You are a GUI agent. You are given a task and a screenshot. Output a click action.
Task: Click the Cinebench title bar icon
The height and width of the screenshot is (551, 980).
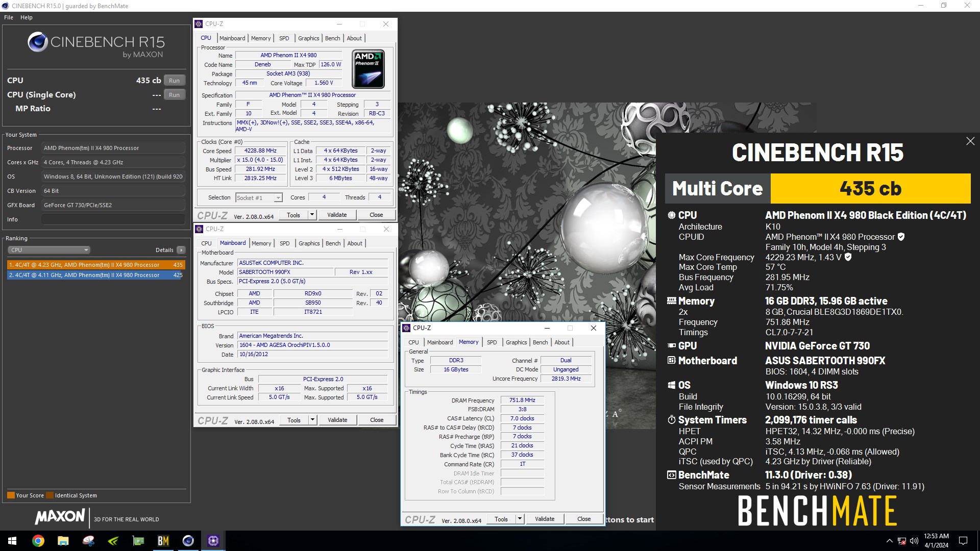[x=6, y=6]
